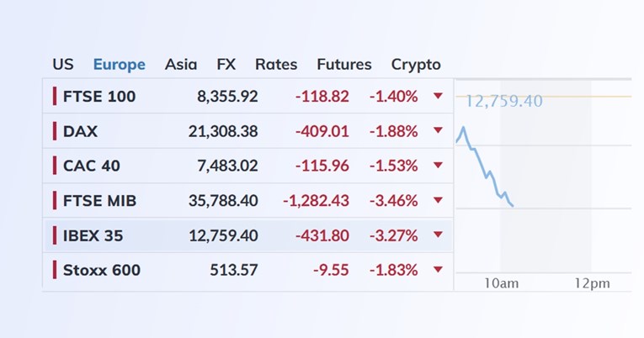Select the FTSE MIB index name
Screen dimensions: 644x338
pos(99,201)
